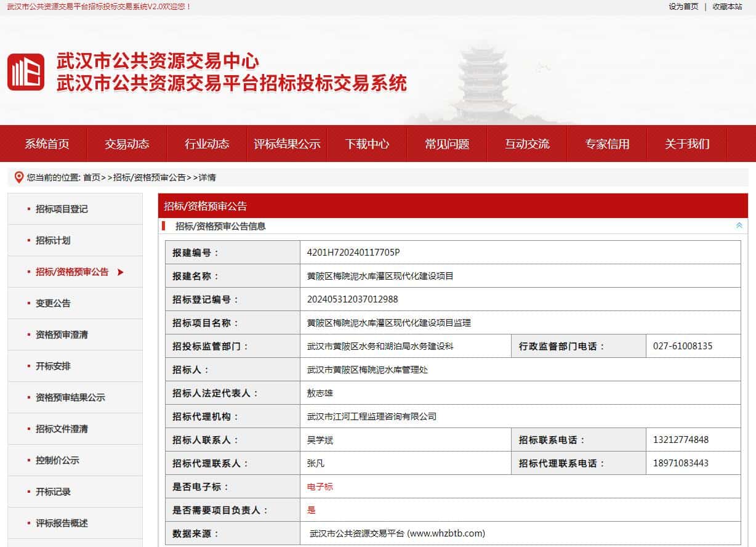Click 收藏本站 link at top right

pos(727,7)
